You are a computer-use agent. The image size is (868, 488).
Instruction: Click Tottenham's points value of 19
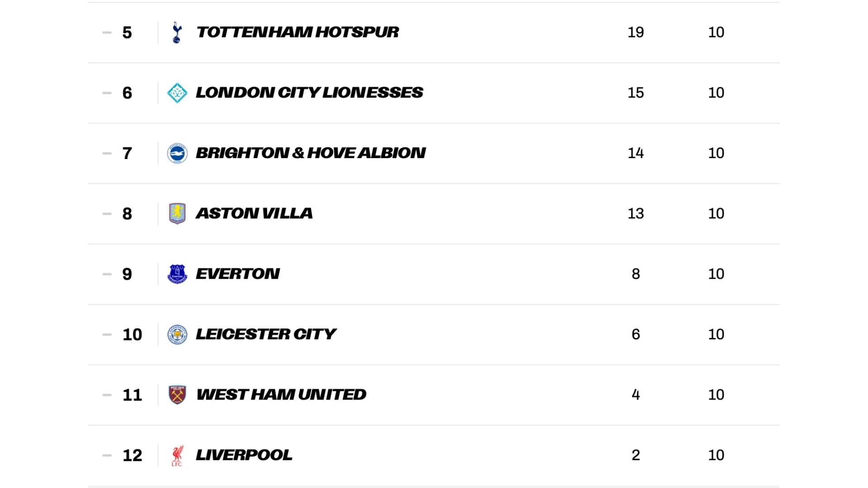[x=635, y=33]
